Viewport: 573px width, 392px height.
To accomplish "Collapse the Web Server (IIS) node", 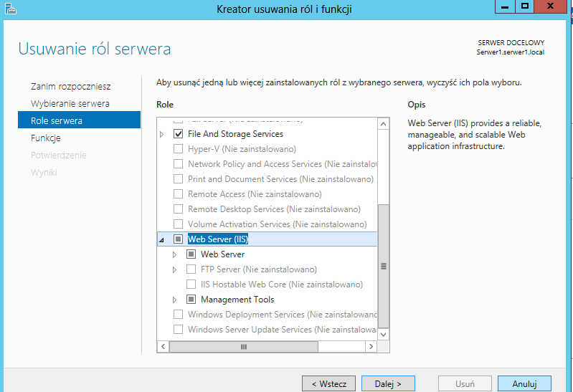I will point(161,240).
